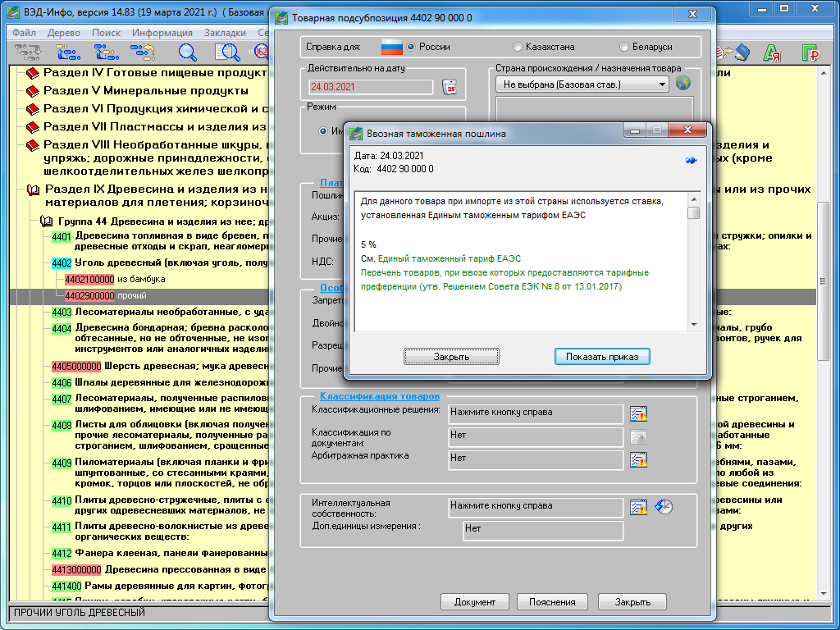
Task: Open classification decisions details icon
Action: pos(638,413)
